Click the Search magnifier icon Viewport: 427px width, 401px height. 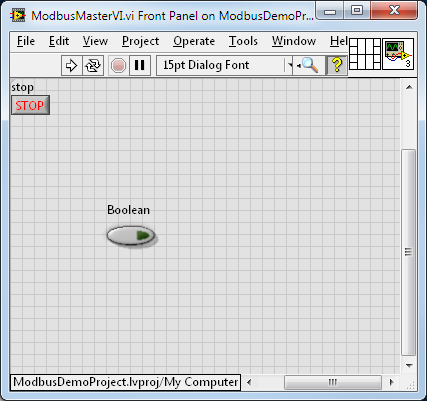309,65
